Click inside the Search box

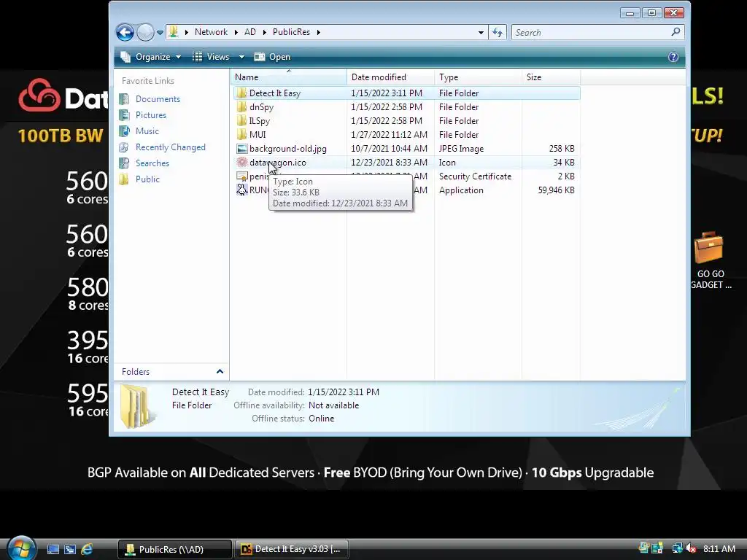pos(591,32)
